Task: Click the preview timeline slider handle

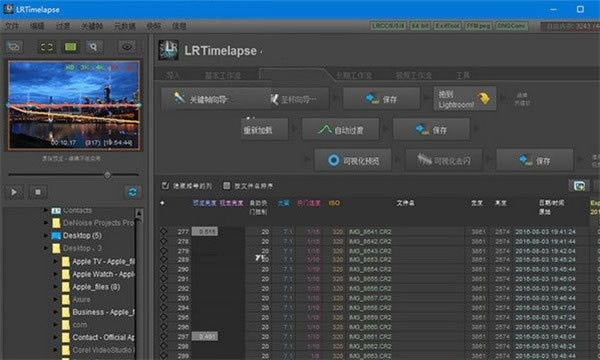Action: (x=107, y=175)
